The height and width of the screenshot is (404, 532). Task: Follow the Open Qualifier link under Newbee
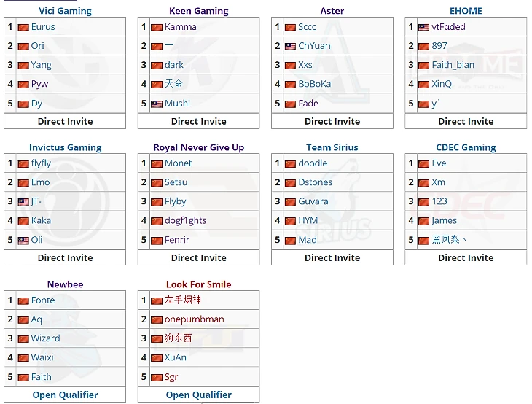pos(65,395)
